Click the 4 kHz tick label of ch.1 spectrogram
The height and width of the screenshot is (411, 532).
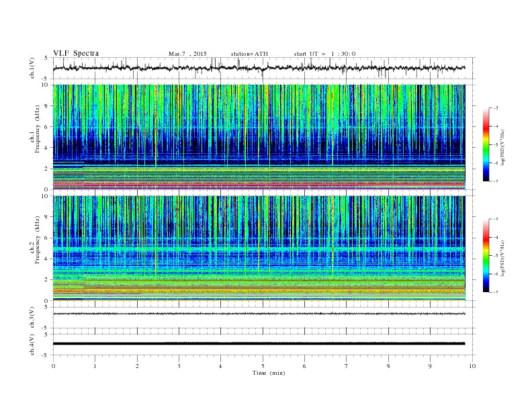point(46,148)
